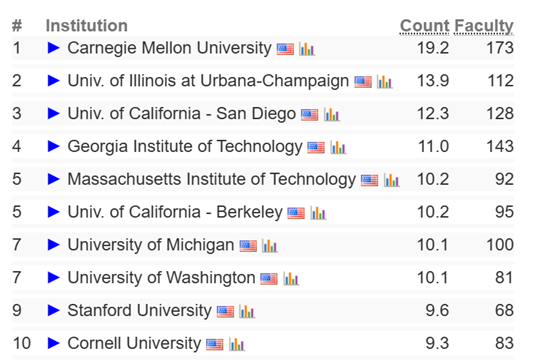Click chart icon next to Georgia Institute of Technology

pos(338,148)
